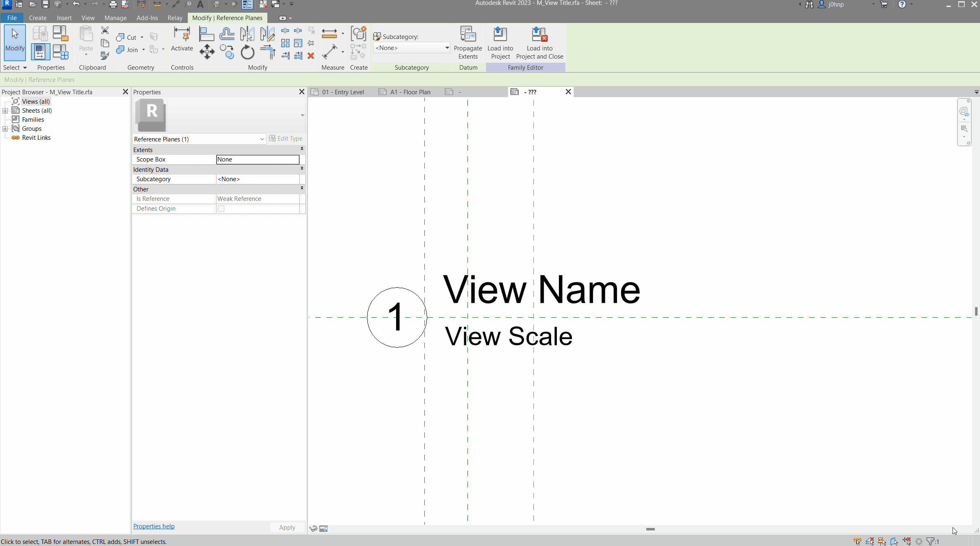Select the Align tool

click(x=207, y=33)
